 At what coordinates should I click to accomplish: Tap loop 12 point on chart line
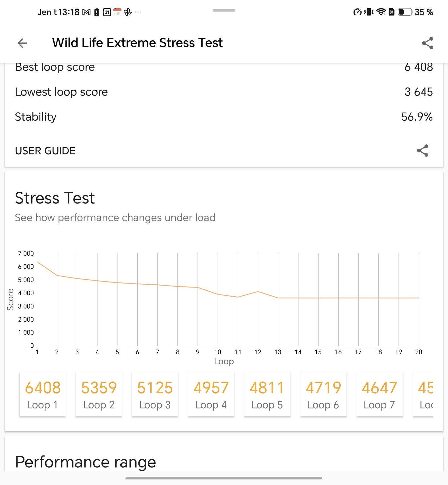[x=258, y=292]
